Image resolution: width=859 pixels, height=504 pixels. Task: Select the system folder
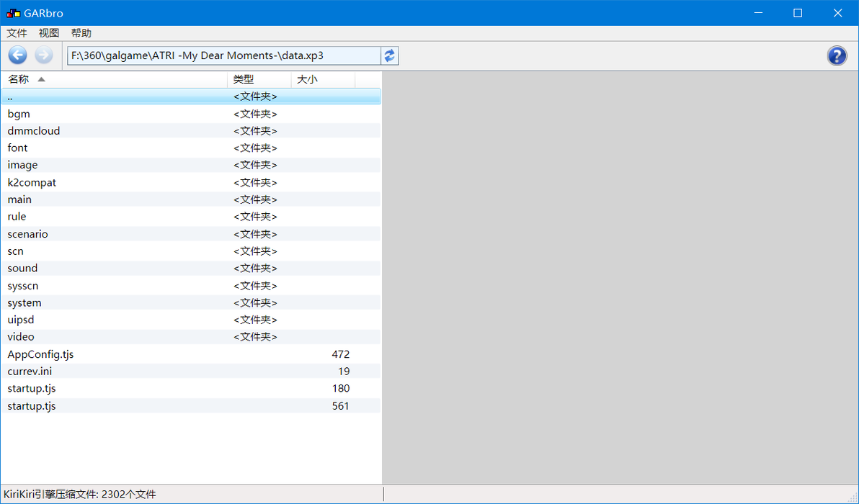pos(191,302)
